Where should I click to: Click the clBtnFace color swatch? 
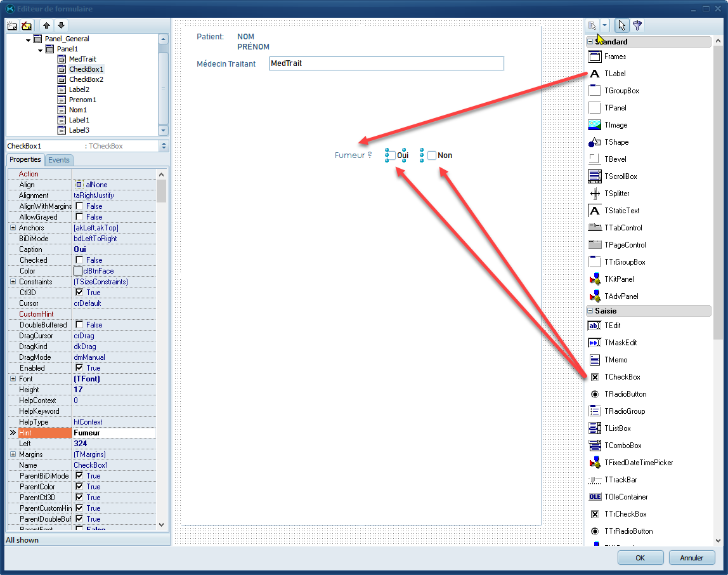click(x=78, y=271)
